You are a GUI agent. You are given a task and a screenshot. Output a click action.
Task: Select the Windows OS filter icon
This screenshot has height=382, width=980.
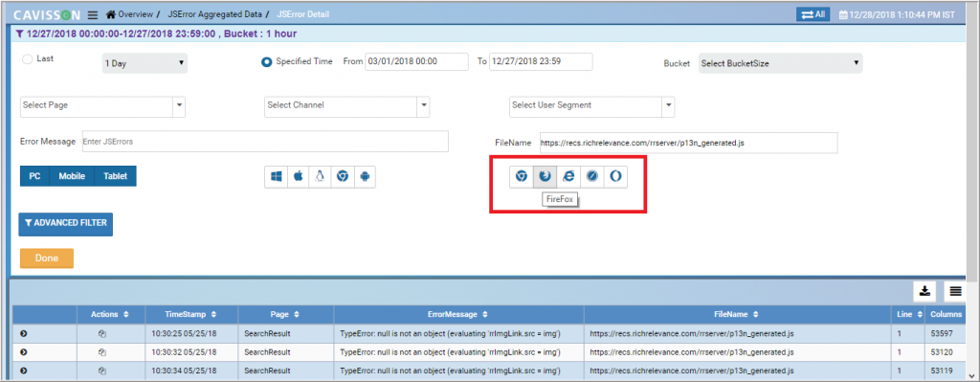pyautogui.click(x=276, y=177)
